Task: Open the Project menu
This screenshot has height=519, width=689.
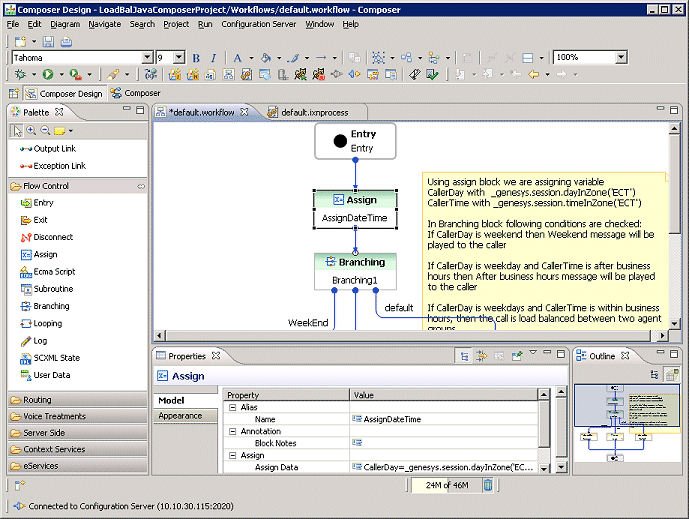Action: click(x=176, y=24)
